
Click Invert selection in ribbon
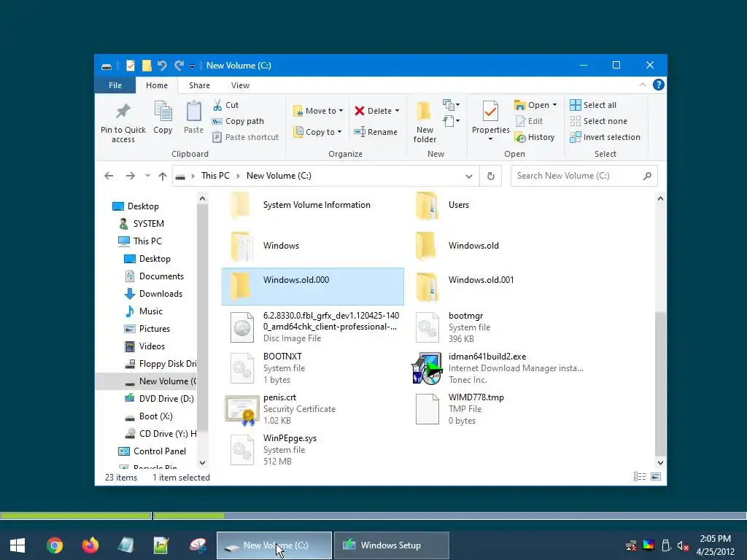605,137
